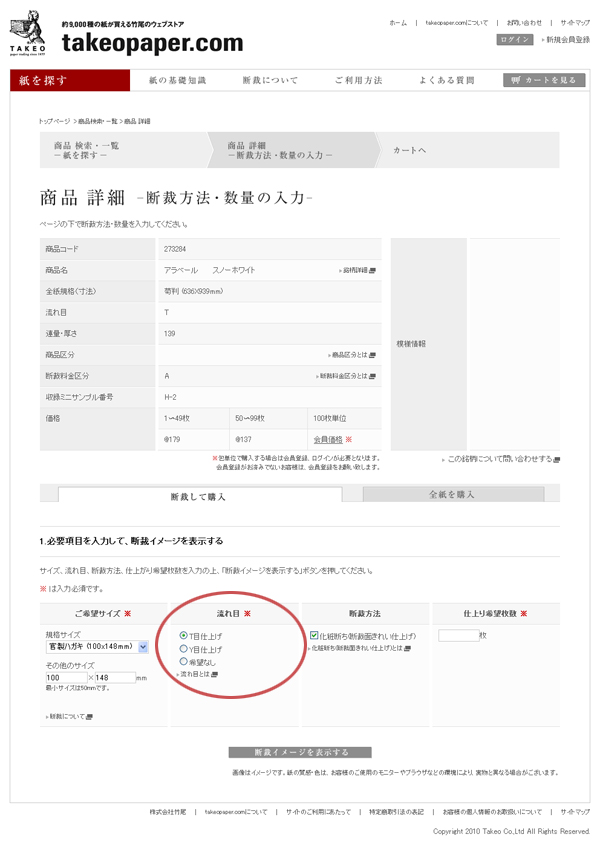Open 銘柄詳細 popup link icon

tap(374, 270)
